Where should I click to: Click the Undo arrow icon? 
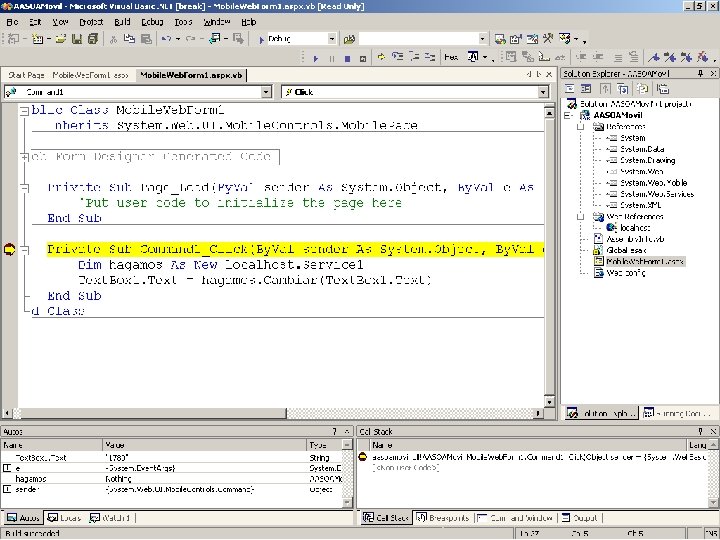point(166,39)
